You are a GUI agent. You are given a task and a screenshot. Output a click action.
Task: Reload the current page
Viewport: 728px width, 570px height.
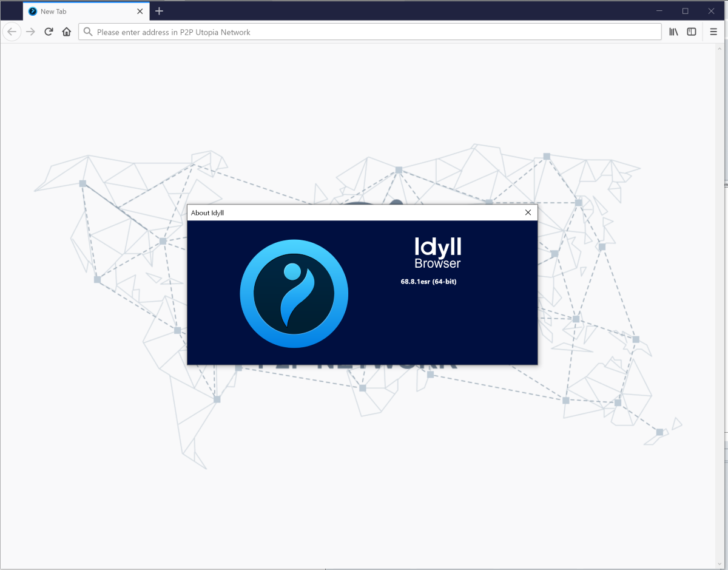[x=49, y=32]
